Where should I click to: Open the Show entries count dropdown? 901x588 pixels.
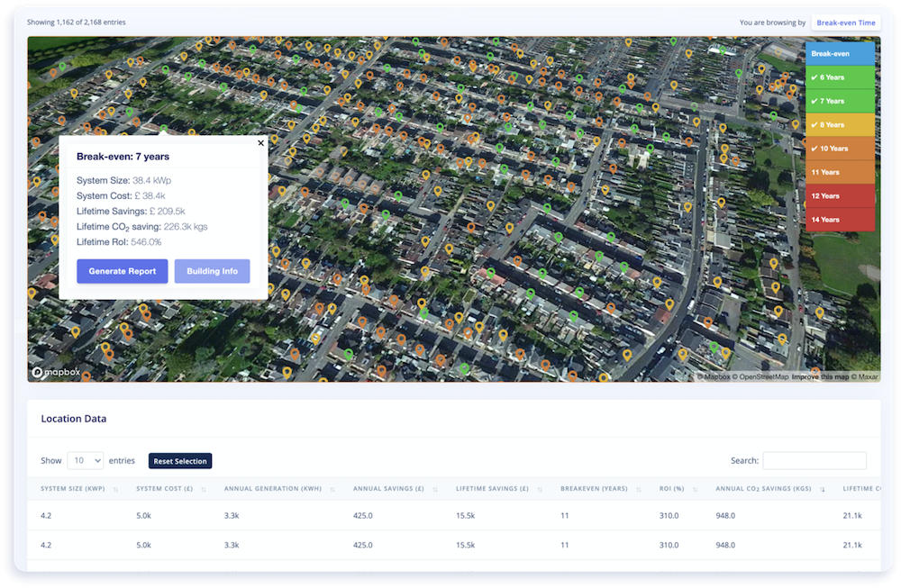point(86,460)
